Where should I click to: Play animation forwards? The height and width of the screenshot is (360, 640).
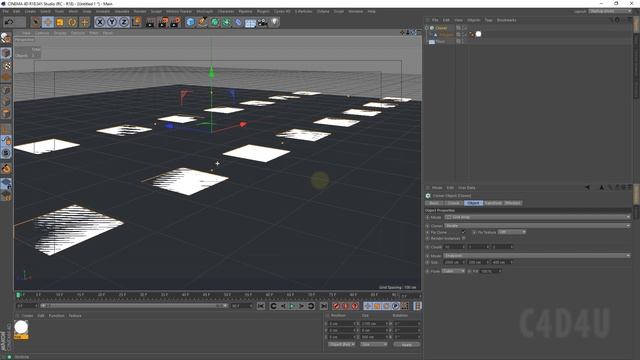coord(292,306)
